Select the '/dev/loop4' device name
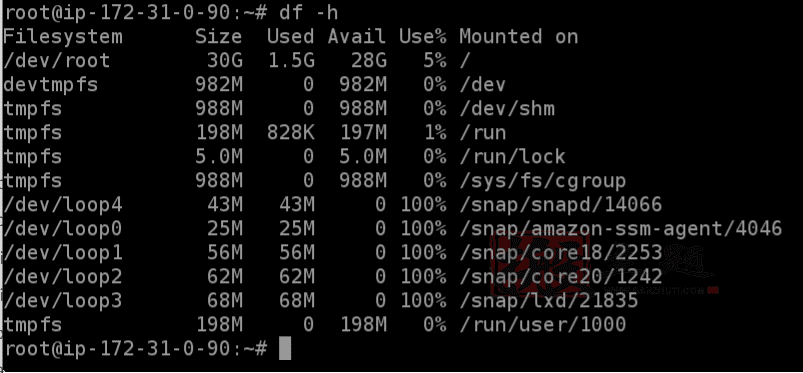Image resolution: width=803 pixels, height=373 pixels. pos(62,205)
